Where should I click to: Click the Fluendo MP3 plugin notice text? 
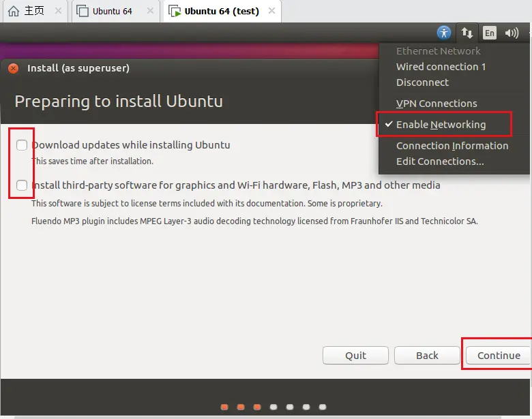254,221
